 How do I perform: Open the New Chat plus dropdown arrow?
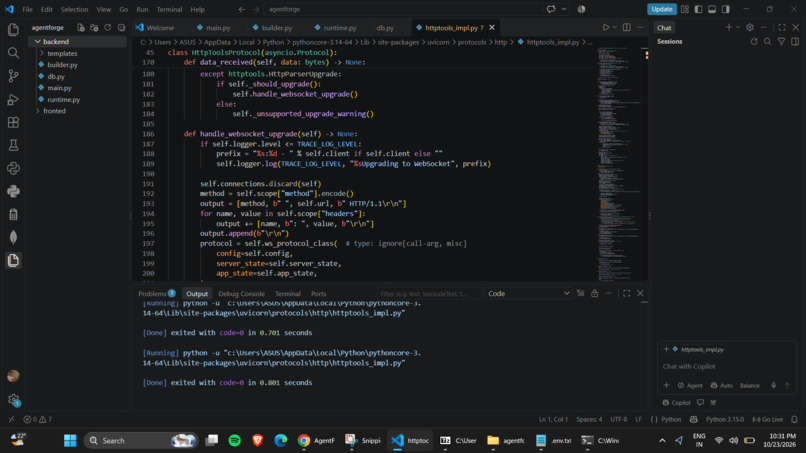point(738,27)
